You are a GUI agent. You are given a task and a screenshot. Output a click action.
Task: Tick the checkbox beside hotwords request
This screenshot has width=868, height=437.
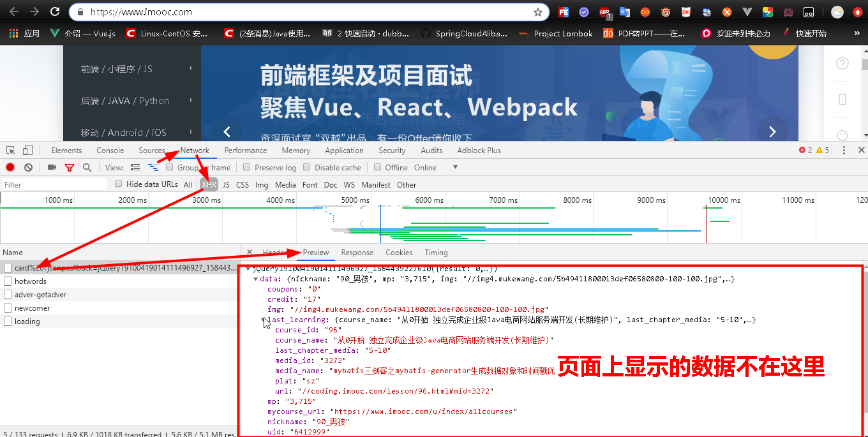pos(8,281)
